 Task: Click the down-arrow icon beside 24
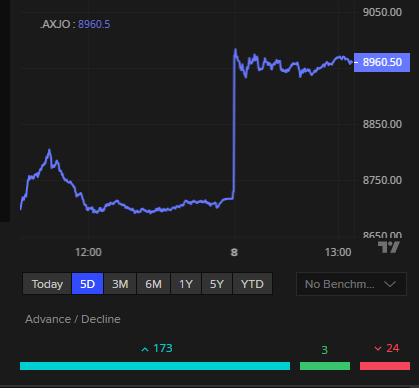pyautogui.click(x=378, y=349)
